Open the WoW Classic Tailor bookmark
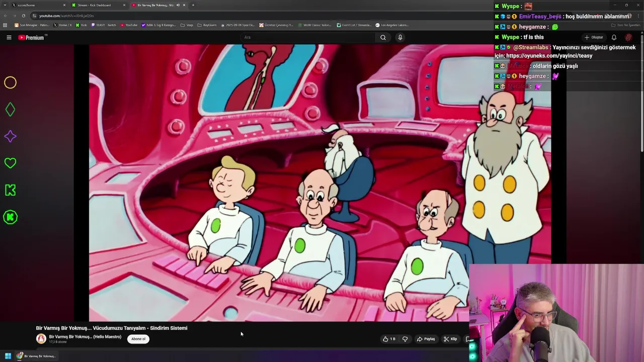Screen dimensions: 644x362 pyautogui.click(x=315, y=25)
